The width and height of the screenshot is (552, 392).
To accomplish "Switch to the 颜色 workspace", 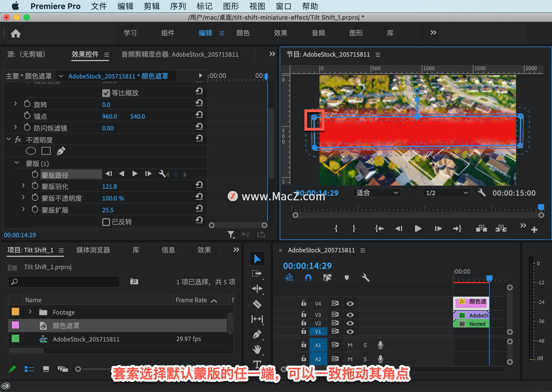I will pyautogui.click(x=243, y=33).
